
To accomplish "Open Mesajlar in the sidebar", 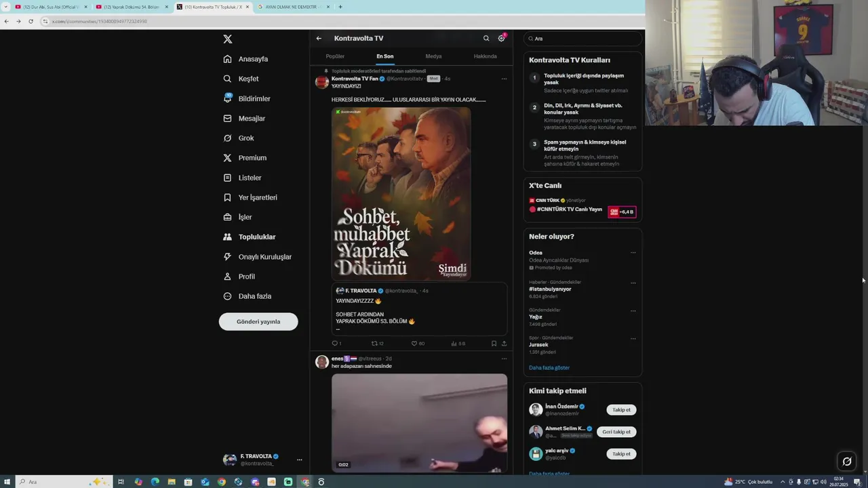I will [245, 119].
